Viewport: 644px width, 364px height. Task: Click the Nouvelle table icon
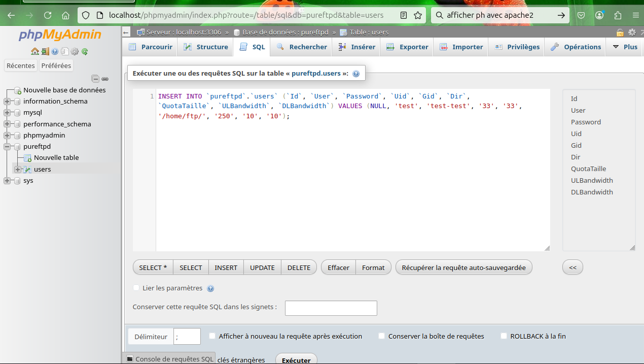pyautogui.click(x=28, y=158)
